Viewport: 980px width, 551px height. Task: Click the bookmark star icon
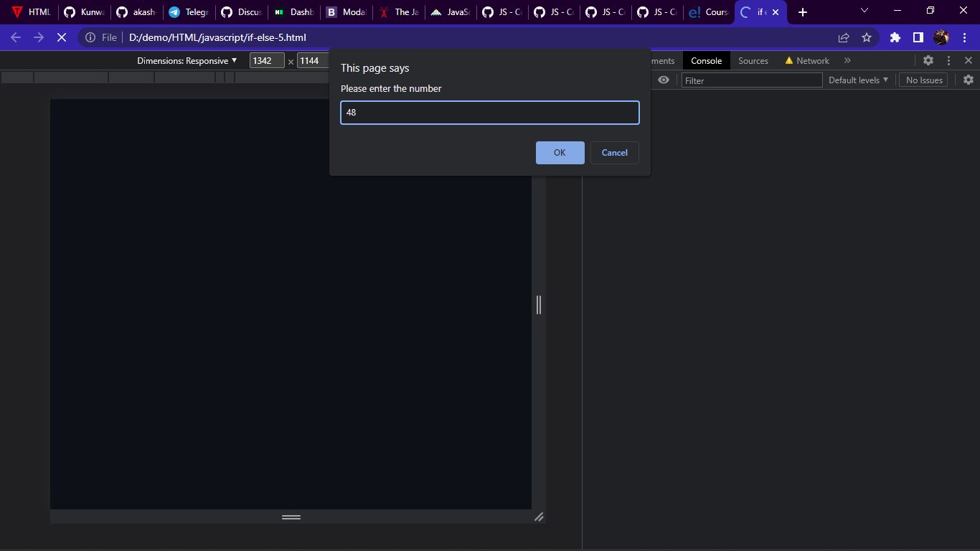pyautogui.click(x=866, y=37)
